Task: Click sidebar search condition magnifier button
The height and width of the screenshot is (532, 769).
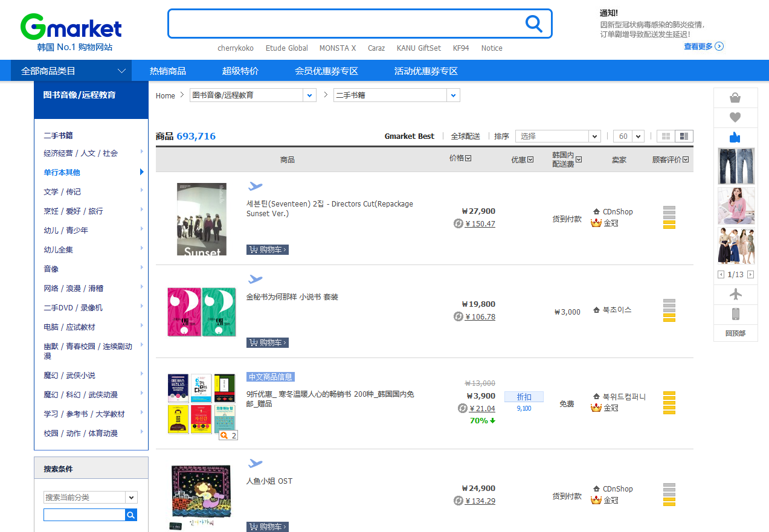Action: (130, 515)
